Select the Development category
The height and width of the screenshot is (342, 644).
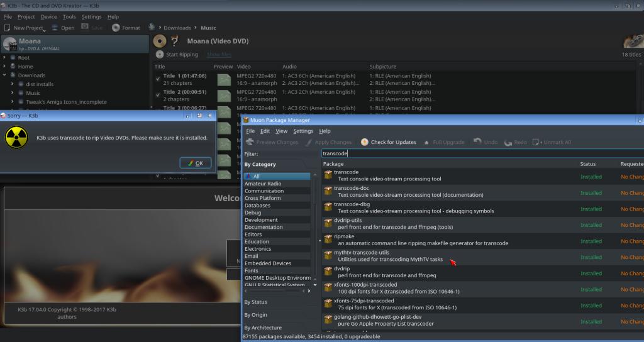(x=277, y=219)
